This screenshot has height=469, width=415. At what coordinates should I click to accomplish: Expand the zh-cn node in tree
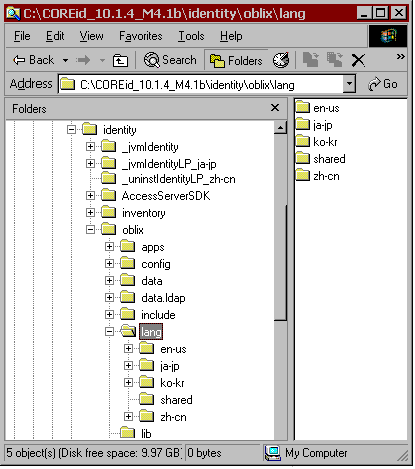[128, 416]
